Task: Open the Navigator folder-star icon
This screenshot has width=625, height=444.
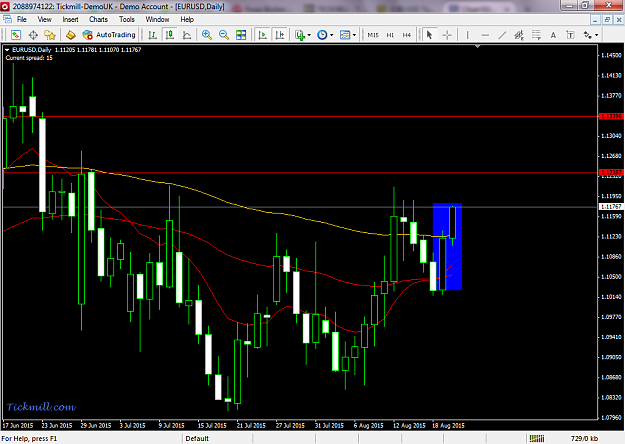Action: 50,35
